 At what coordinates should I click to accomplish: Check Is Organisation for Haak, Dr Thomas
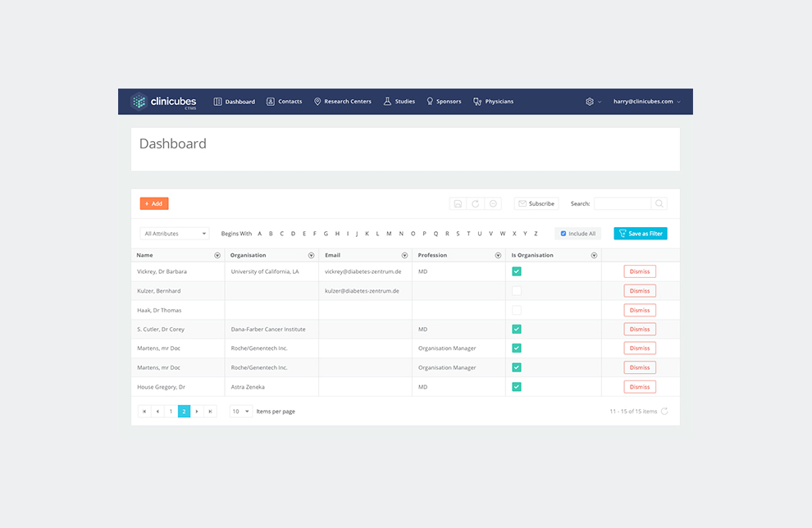tap(516, 310)
